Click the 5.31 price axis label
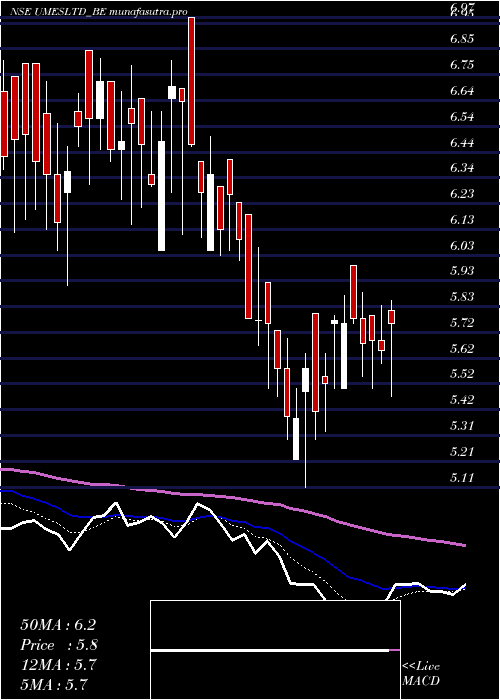This screenshot has width=500, height=700. 462,425
